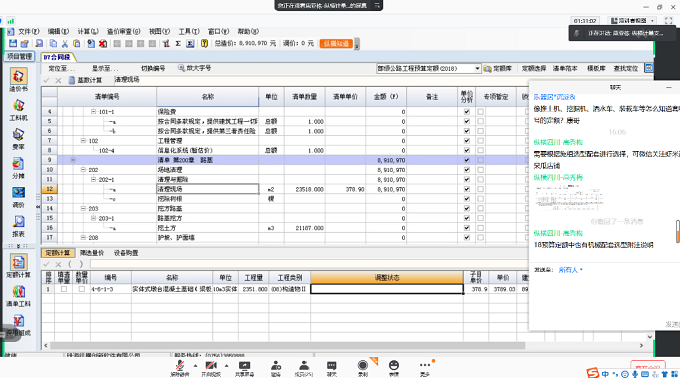Image resolution: width=680 pixels, height=378 pixels.
Task: Select the 清单工料 sidebar icon
Action: coord(18,292)
